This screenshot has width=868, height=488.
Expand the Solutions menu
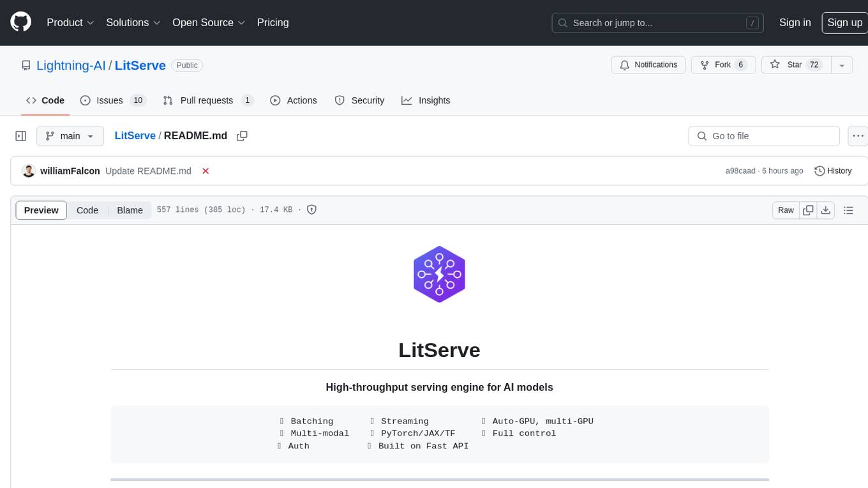pyautogui.click(x=133, y=22)
